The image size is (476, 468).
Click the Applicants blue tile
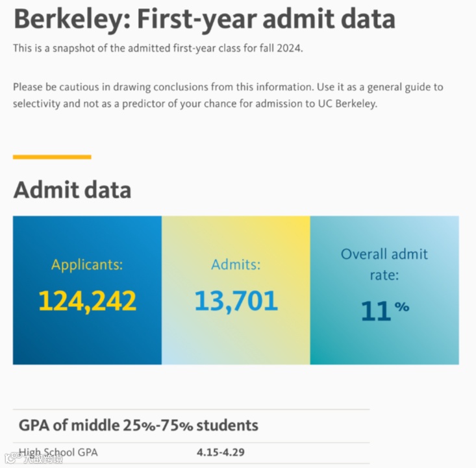tap(87, 338)
